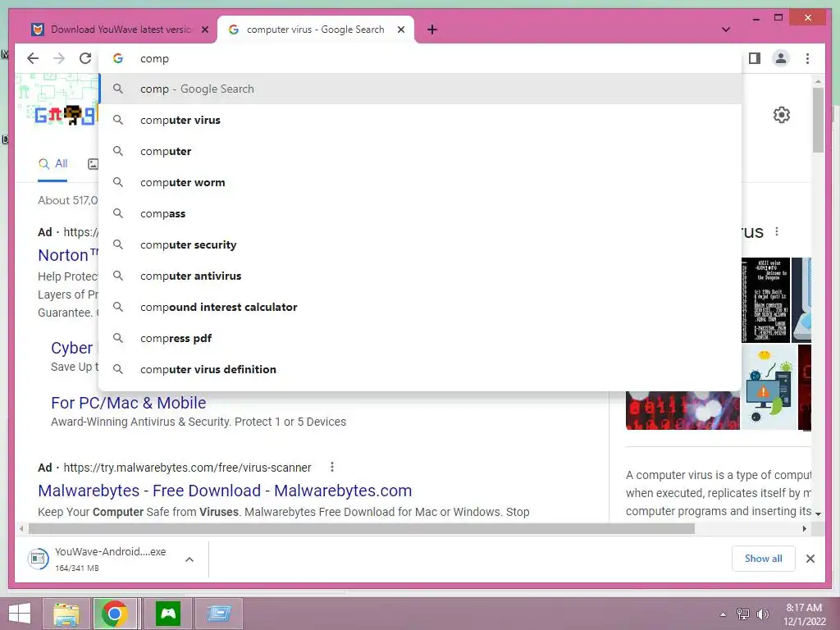Reload the current page
The width and height of the screenshot is (840, 630).
tap(85, 58)
